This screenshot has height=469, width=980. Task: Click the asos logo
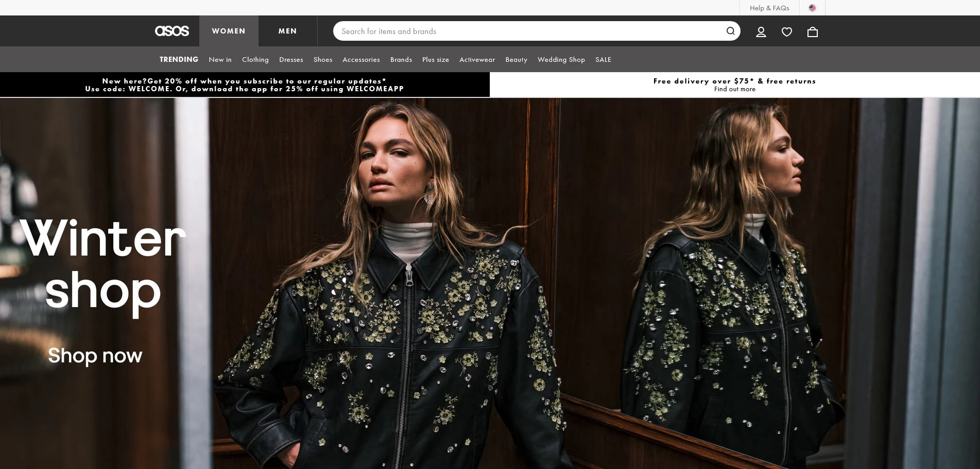tap(171, 30)
